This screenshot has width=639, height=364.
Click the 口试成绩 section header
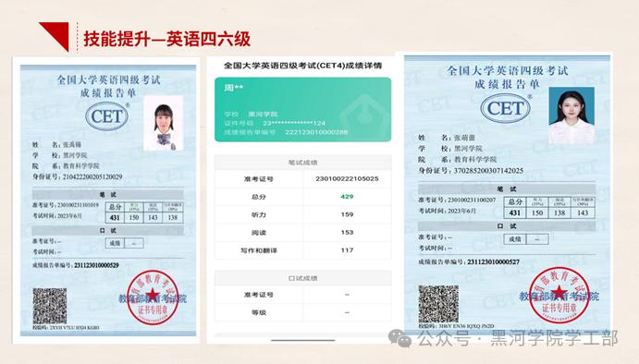pyautogui.click(x=302, y=278)
